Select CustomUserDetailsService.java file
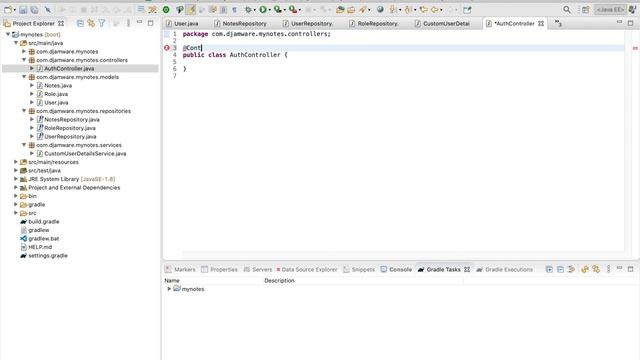 (85, 153)
